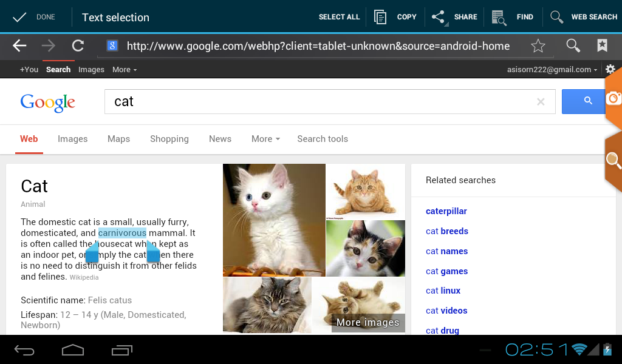Open related search cat linux
This screenshot has height=364, width=622.
coord(443,291)
